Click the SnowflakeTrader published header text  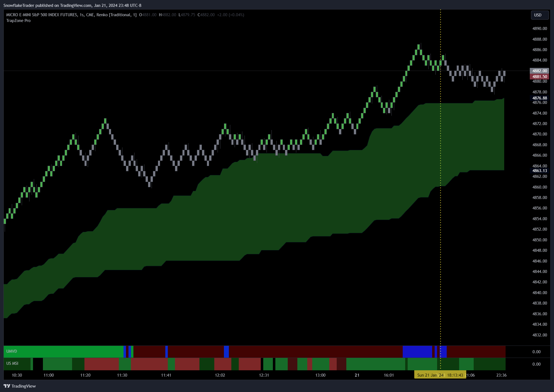(72, 5)
